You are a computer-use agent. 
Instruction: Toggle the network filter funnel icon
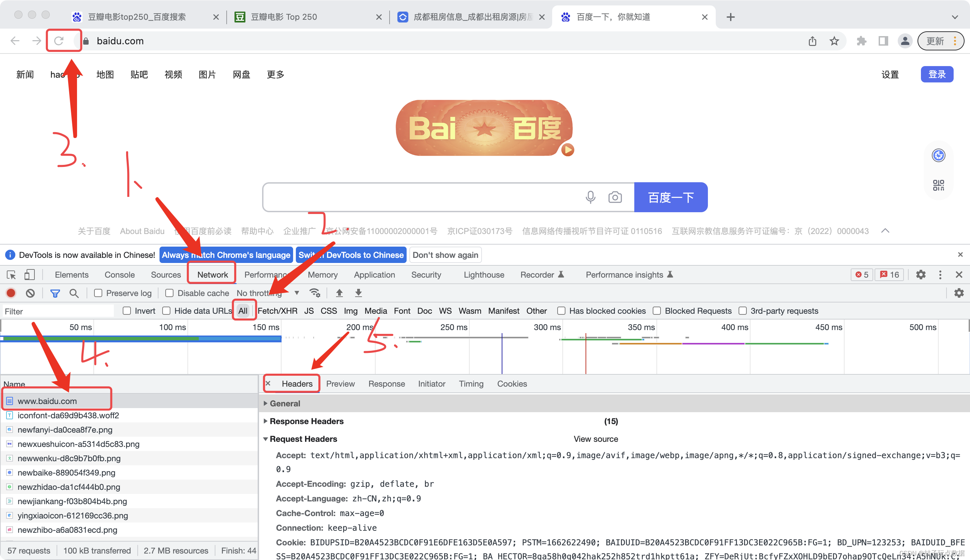pyautogui.click(x=55, y=294)
